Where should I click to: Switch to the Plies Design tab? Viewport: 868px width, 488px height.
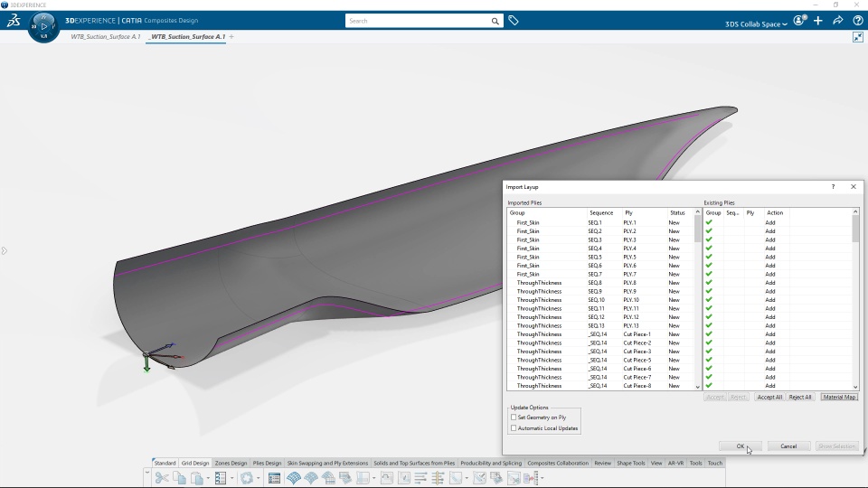click(267, 463)
